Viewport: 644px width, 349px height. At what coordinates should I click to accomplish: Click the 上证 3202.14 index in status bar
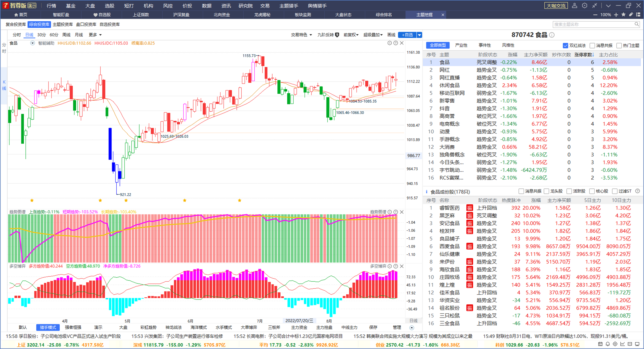click(x=60, y=345)
